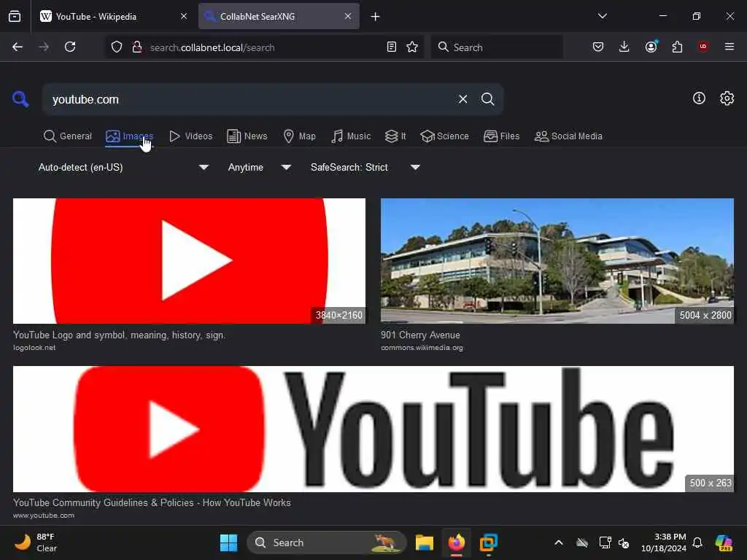The width and height of the screenshot is (747, 560).
Task: Open the Science category
Action: 444,136
